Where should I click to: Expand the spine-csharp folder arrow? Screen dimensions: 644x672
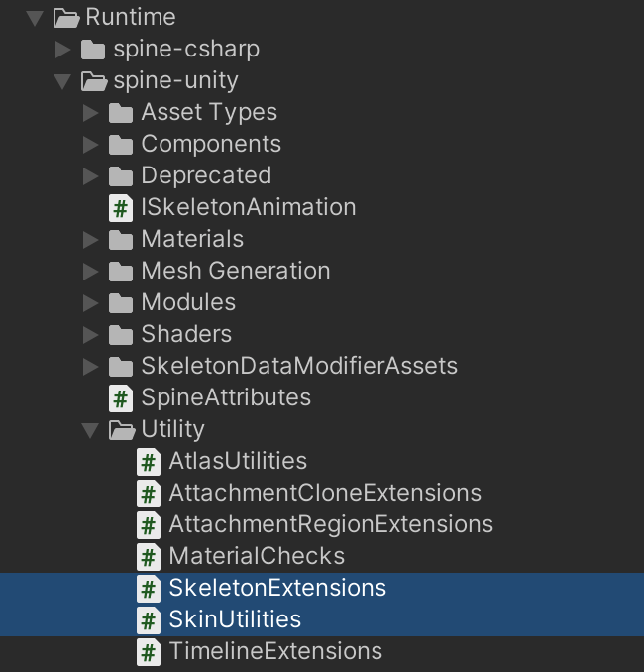pyautogui.click(x=63, y=50)
